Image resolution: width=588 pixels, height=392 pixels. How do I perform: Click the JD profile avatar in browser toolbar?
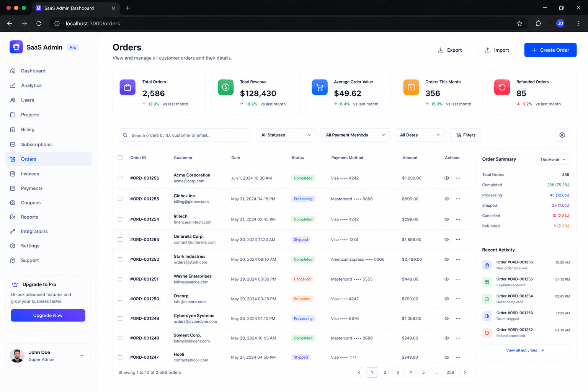[560, 23]
